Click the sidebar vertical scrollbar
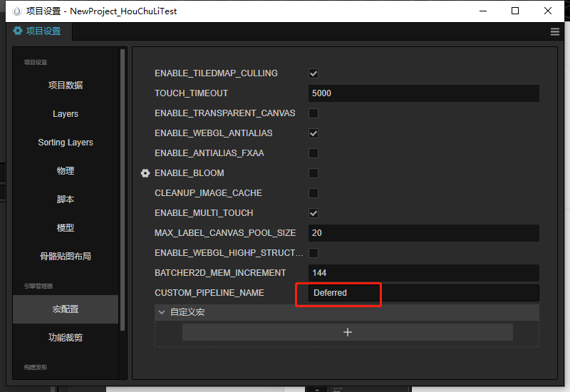 tap(123, 190)
